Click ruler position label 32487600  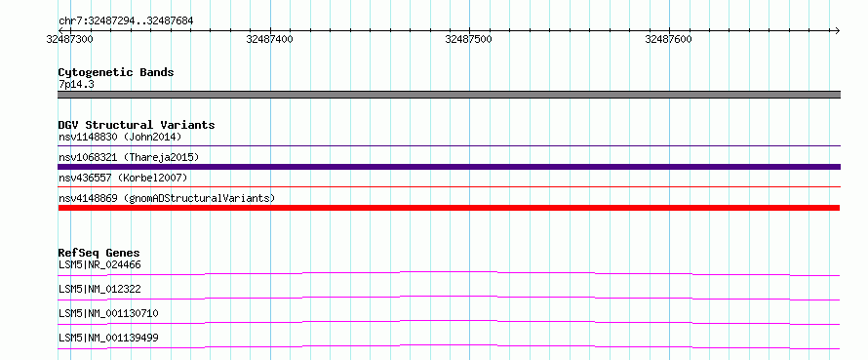(668, 39)
